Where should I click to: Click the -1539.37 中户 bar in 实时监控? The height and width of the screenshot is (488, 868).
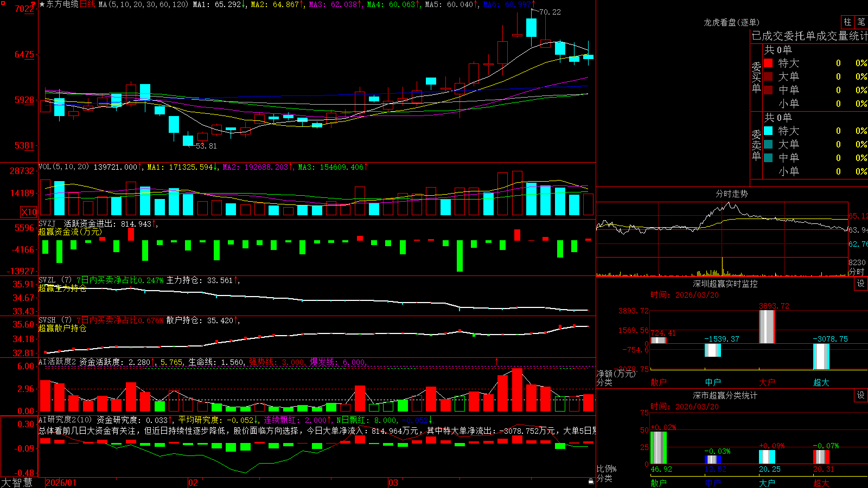point(713,350)
